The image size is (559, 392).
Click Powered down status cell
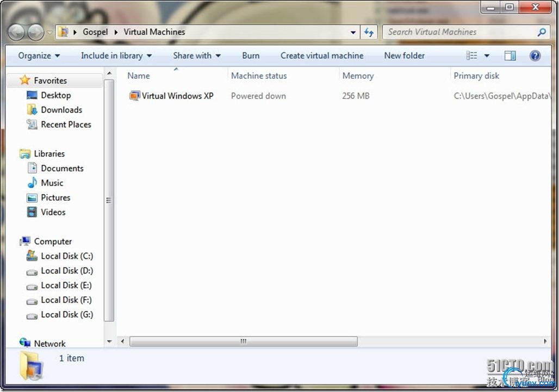(x=258, y=96)
